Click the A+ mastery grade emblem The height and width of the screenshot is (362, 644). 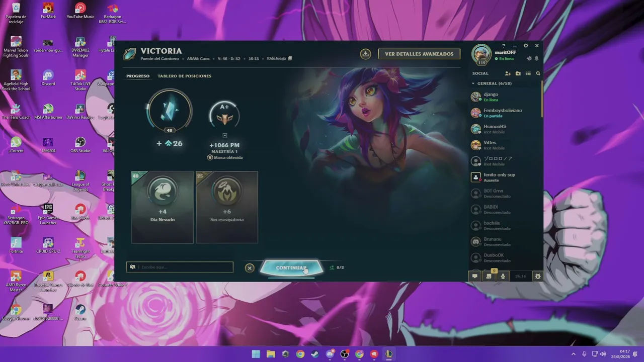(x=224, y=115)
